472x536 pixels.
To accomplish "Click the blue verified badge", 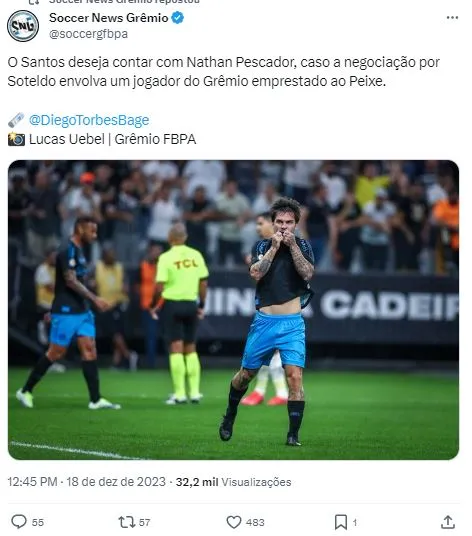I will click(x=177, y=18).
